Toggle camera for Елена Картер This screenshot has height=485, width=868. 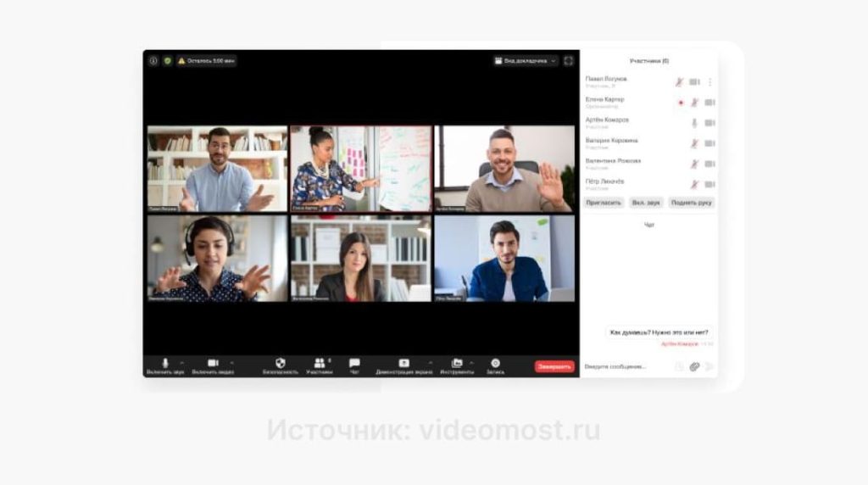pos(709,103)
